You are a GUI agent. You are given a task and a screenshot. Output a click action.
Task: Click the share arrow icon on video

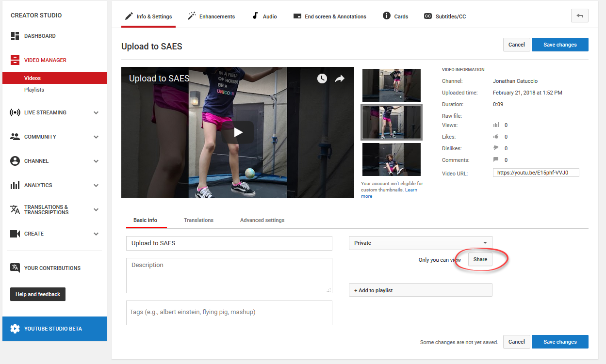tap(340, 79)
